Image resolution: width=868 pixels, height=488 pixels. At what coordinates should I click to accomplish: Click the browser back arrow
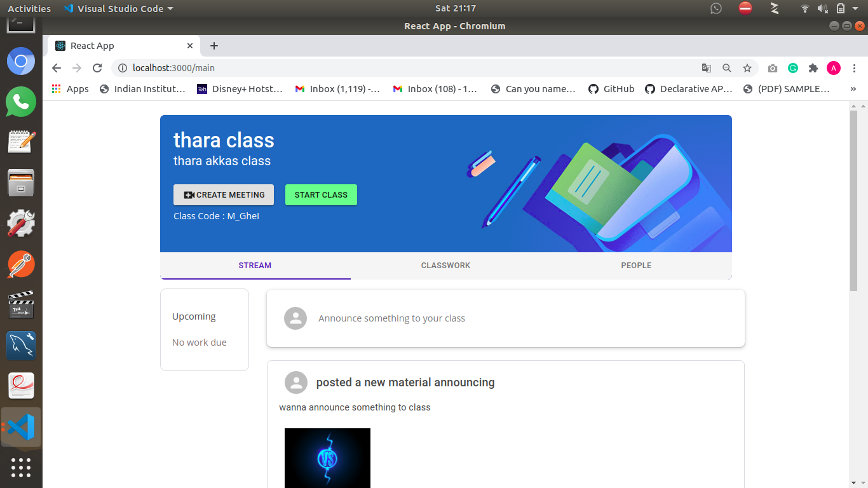(57, 68)
